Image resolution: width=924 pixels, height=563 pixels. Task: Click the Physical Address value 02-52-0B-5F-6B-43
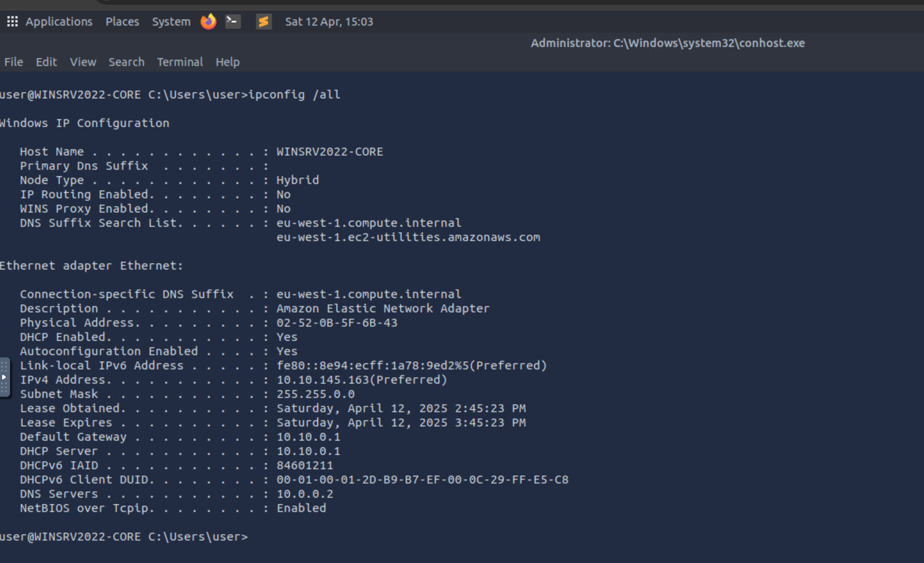(337, 323)
